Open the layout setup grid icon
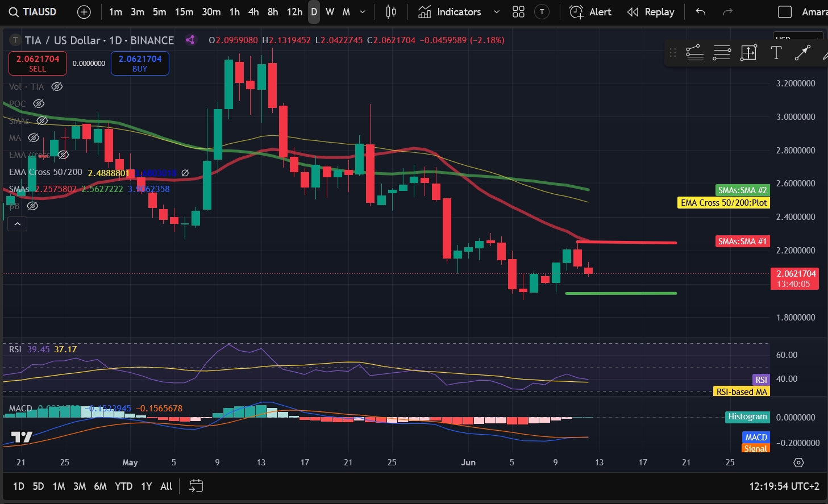Screen dimensions: 828x504 (x=518, y=12)
